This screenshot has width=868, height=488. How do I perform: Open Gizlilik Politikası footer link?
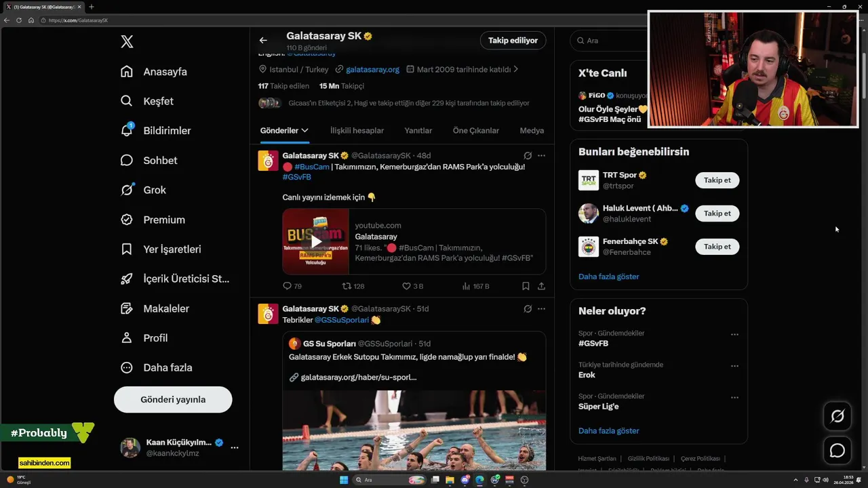point(648,459)
